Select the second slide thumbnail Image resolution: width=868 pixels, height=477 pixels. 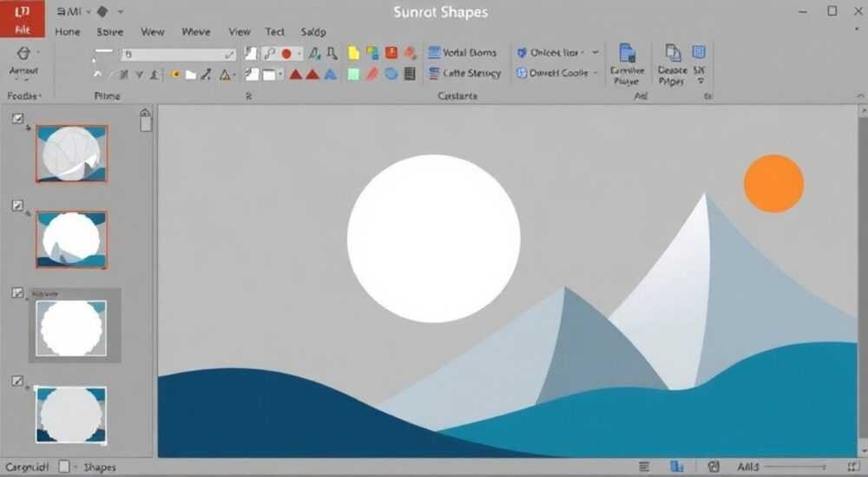72,239
